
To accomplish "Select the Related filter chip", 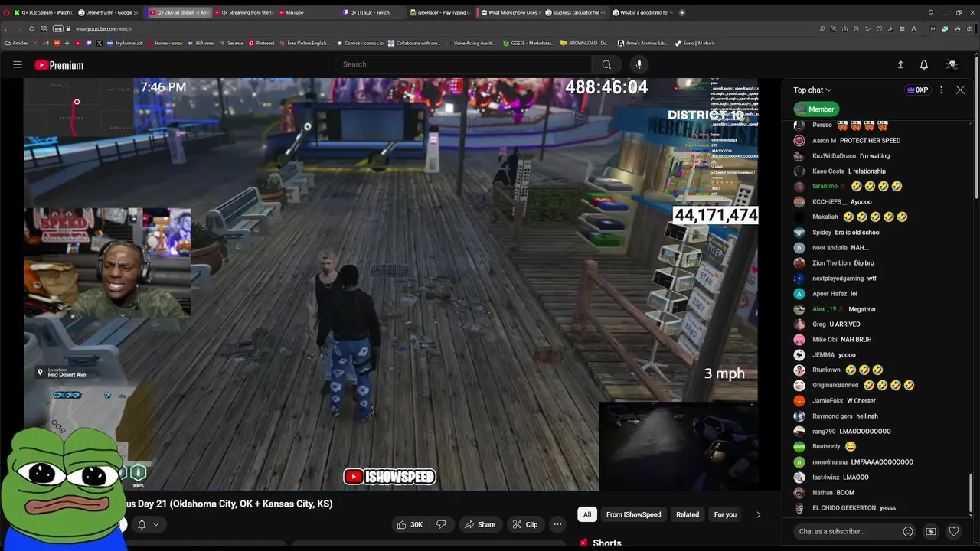I will pos(688,514).
